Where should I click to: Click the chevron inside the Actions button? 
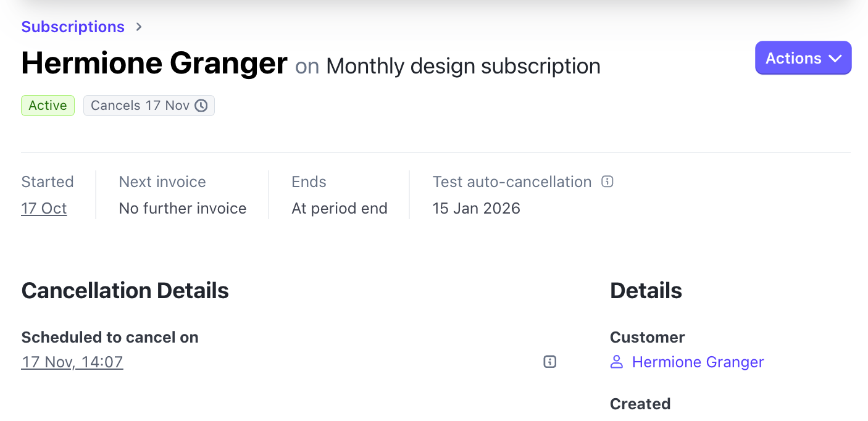click(835, 58)
